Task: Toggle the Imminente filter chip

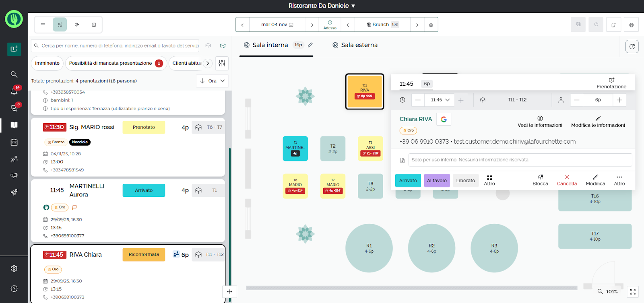Action: point(47,63)
